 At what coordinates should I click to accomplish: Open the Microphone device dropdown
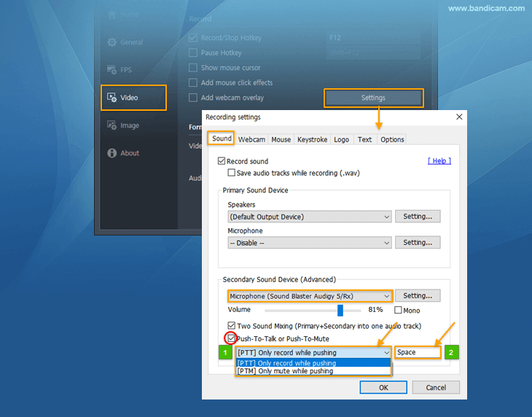[310, 243]
